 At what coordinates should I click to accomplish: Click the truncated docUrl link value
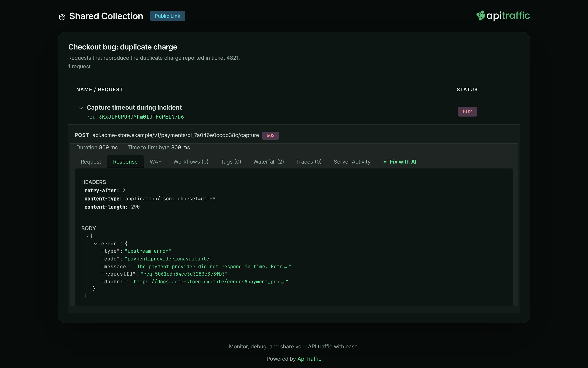click(x=209, y=282)
